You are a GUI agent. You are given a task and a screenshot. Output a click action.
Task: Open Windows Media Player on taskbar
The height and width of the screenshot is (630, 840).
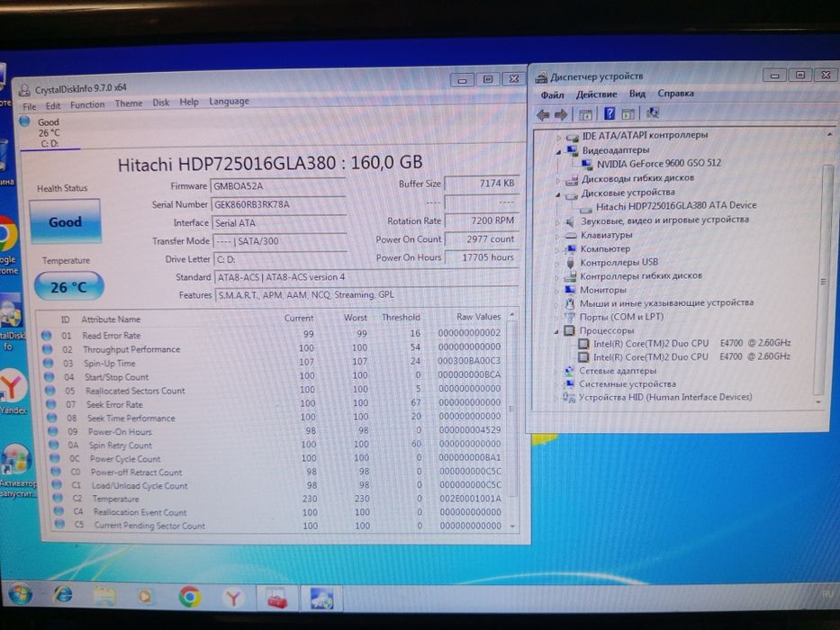pyautogui.click(x=145, y=596)
